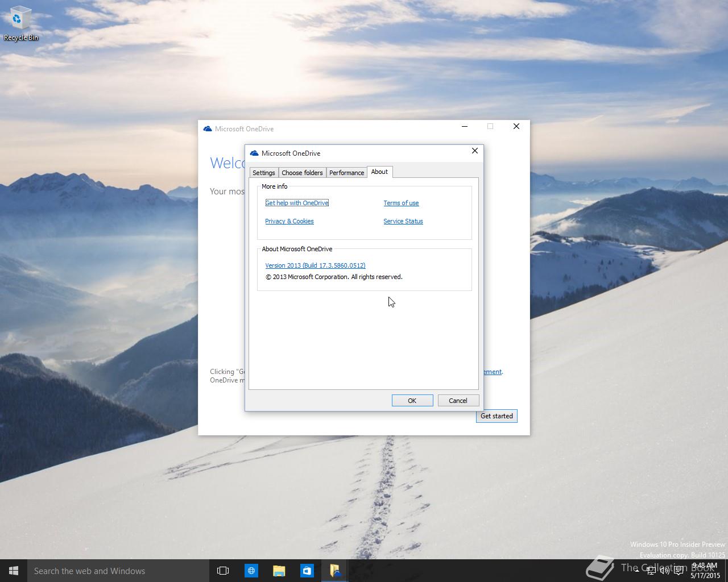Open the Store app in taskbar

(307, 571)
